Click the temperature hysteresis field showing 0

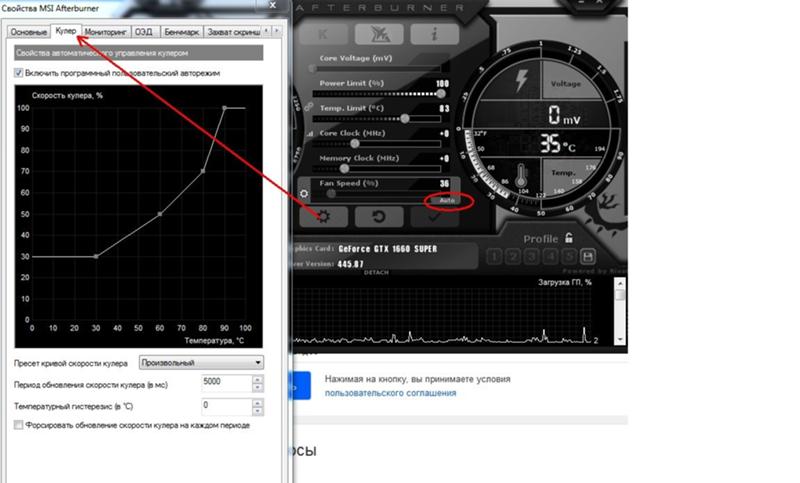point(227,406)
